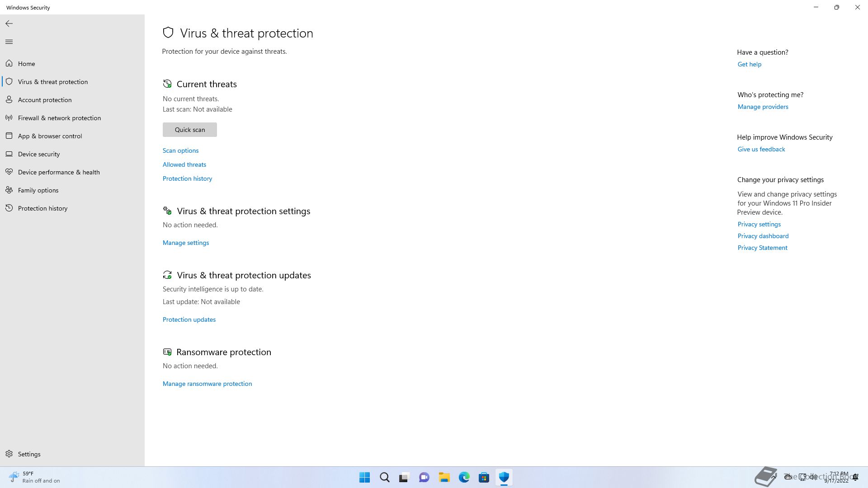Open Protection updates link
This screenshot has height=488, width=868.
point(189,319)
